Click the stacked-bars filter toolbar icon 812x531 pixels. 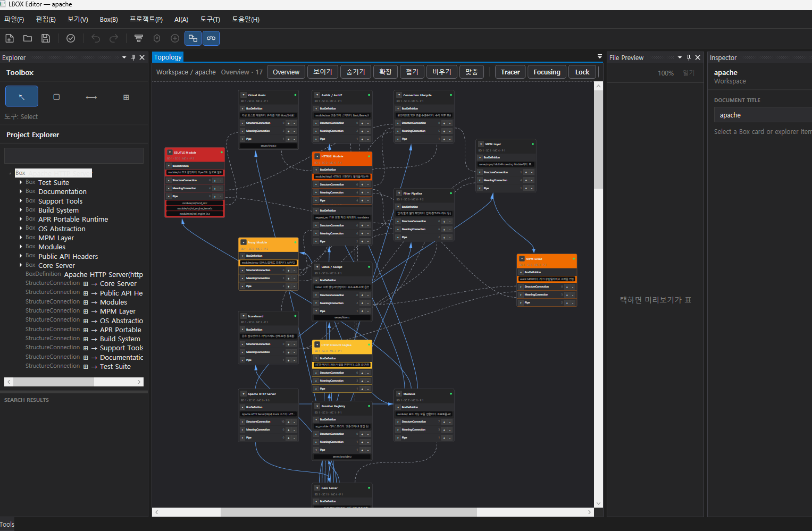(x=139, y=38)
